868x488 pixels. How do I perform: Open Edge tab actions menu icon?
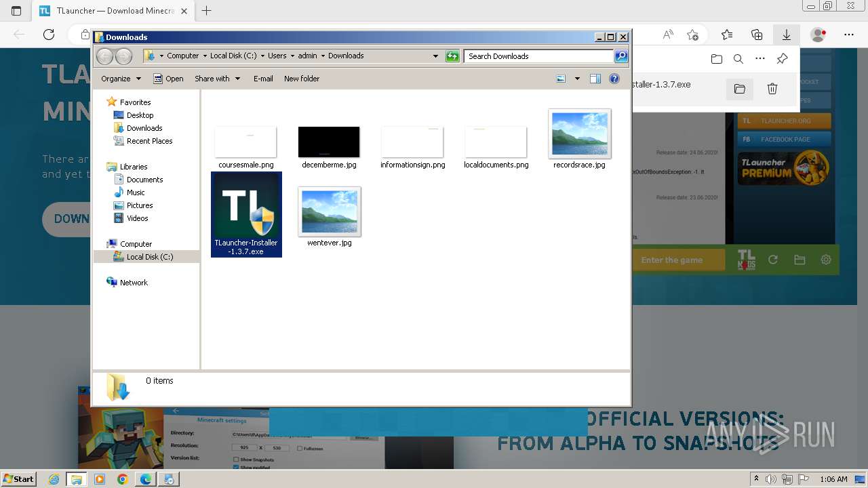coord(16,11)
